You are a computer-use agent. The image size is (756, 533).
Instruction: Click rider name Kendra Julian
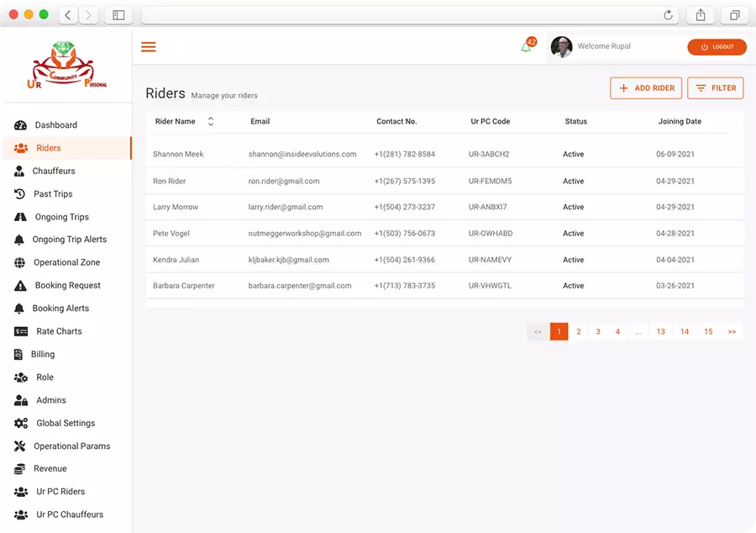point(176,260)
